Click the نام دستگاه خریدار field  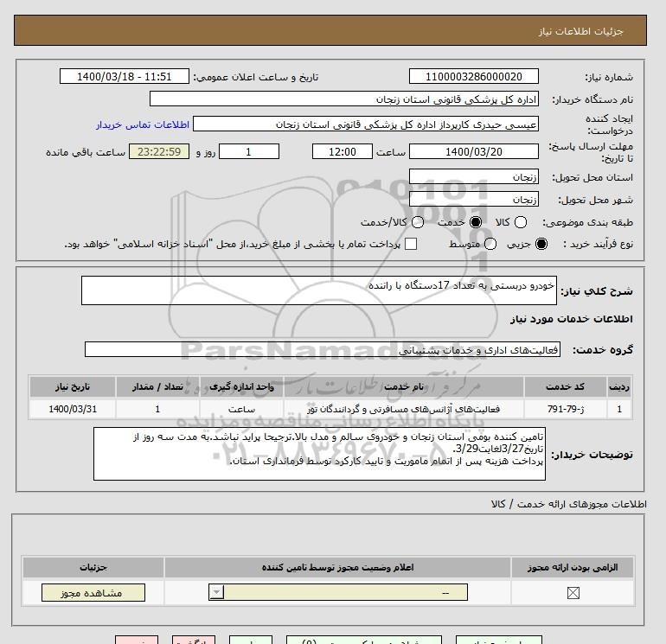pos(344,99)
